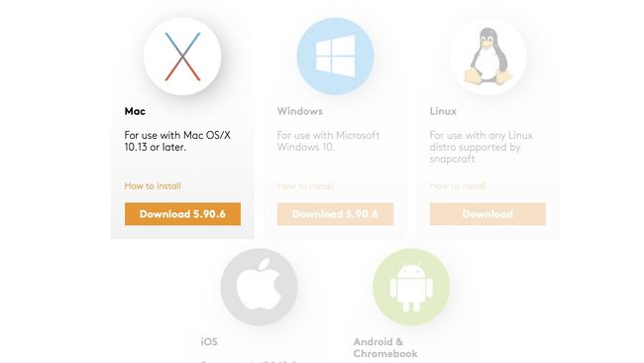Download version 5.90.6 for Mac
The height and width of the screenshot is (363, 644).
click(x=182, y=214)
